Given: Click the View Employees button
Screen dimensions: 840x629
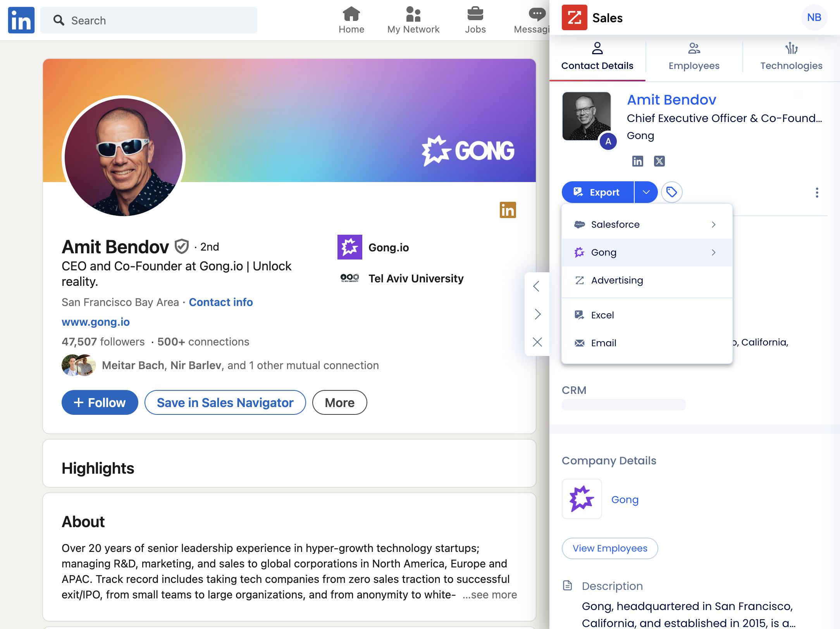Looking at the screenshot, I should pos(609,548).
